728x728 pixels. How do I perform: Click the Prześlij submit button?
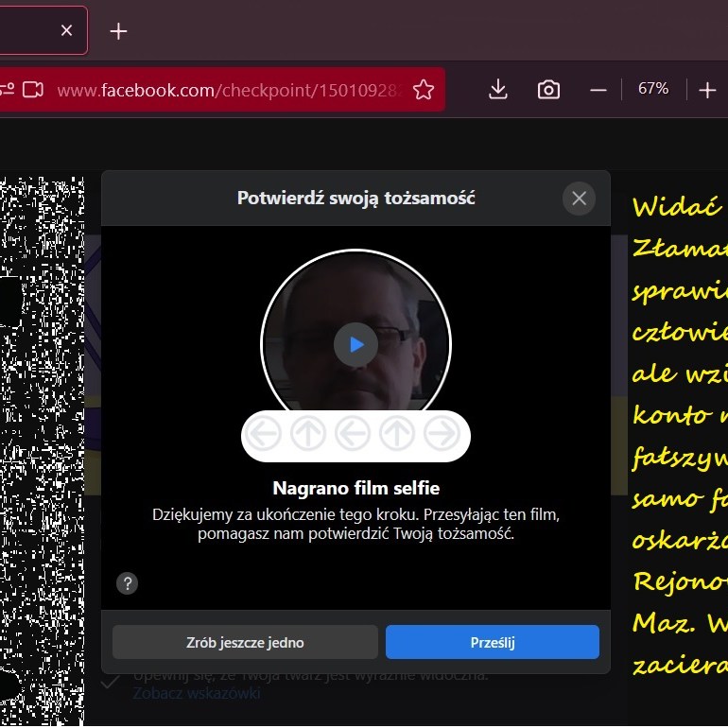tap(492, 642)
